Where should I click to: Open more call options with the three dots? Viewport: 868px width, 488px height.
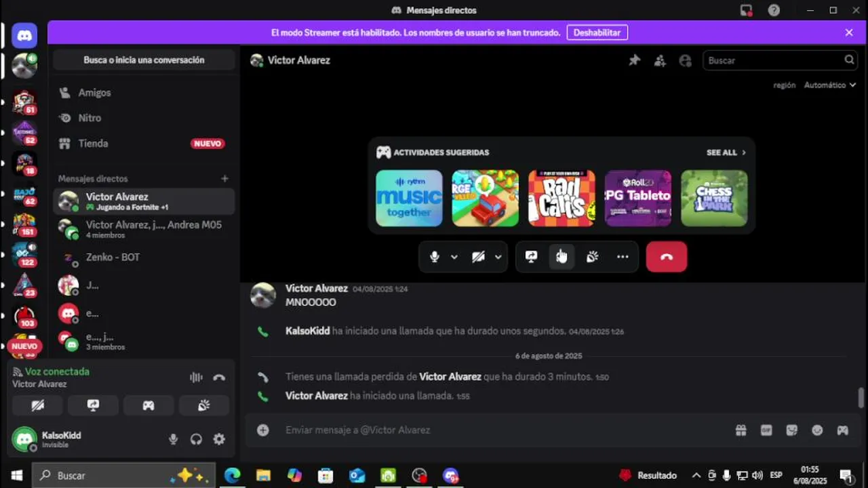623,257
